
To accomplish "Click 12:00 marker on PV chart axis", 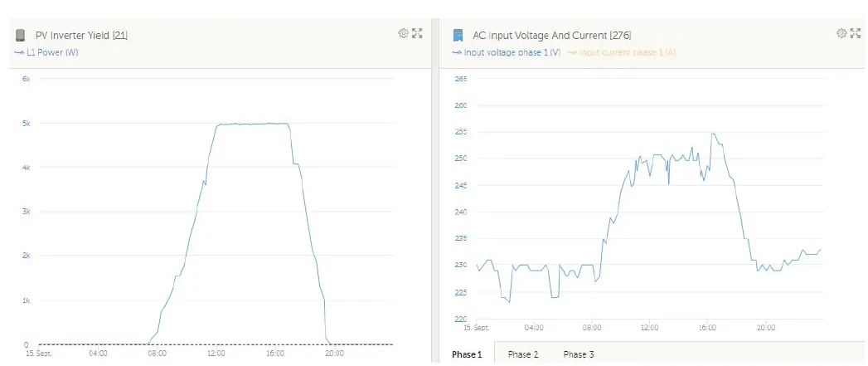I will click(216, 354).
